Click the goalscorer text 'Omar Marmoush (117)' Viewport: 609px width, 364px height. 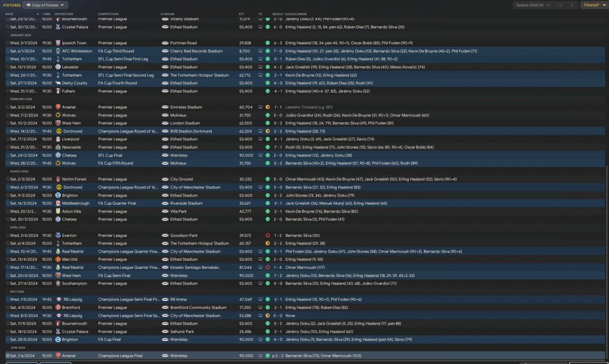(304, 267)
